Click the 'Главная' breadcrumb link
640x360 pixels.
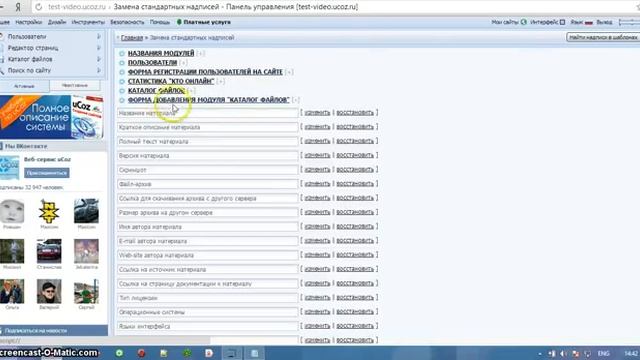click(132, 38)
